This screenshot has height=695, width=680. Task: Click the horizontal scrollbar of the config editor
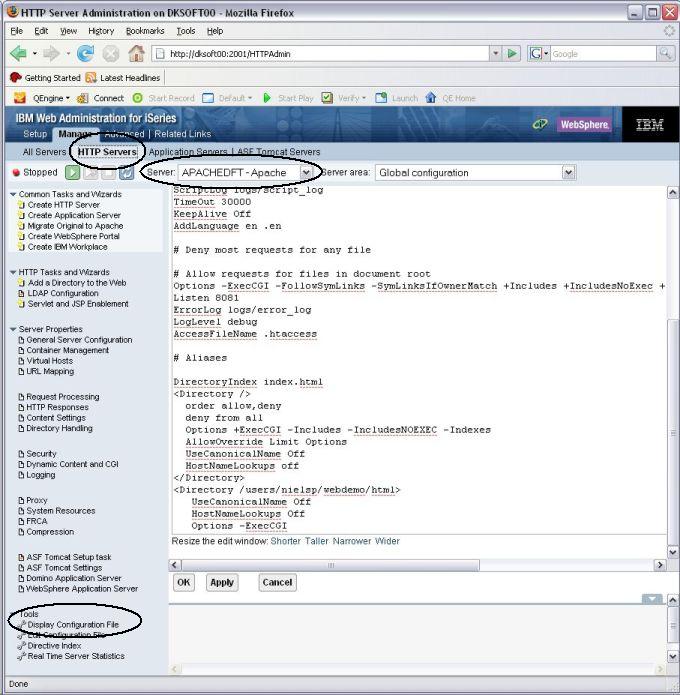330,565
